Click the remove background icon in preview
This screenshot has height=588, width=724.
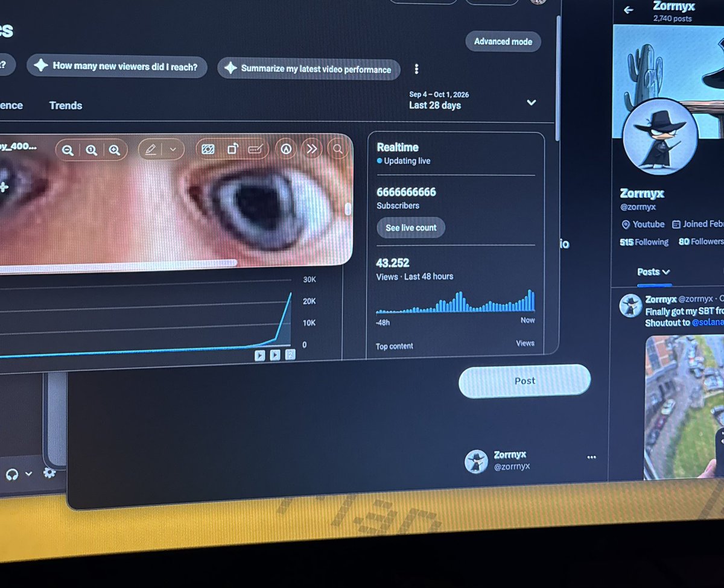208,149
